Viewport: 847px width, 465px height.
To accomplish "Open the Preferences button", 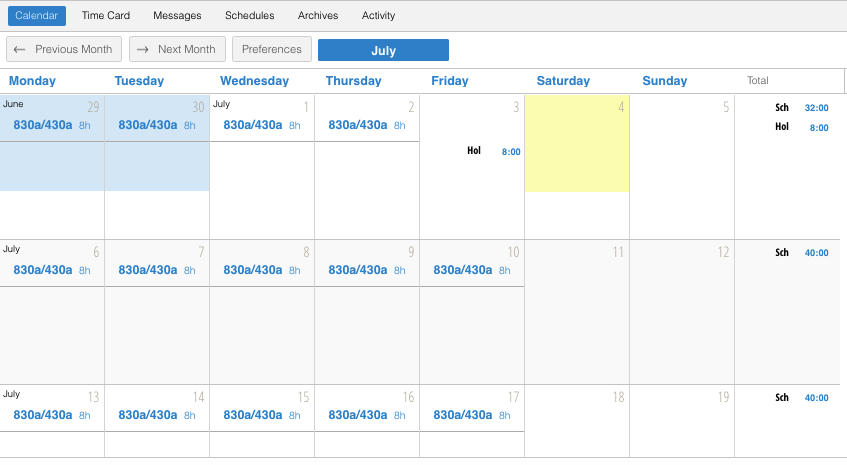I will 272,49.
